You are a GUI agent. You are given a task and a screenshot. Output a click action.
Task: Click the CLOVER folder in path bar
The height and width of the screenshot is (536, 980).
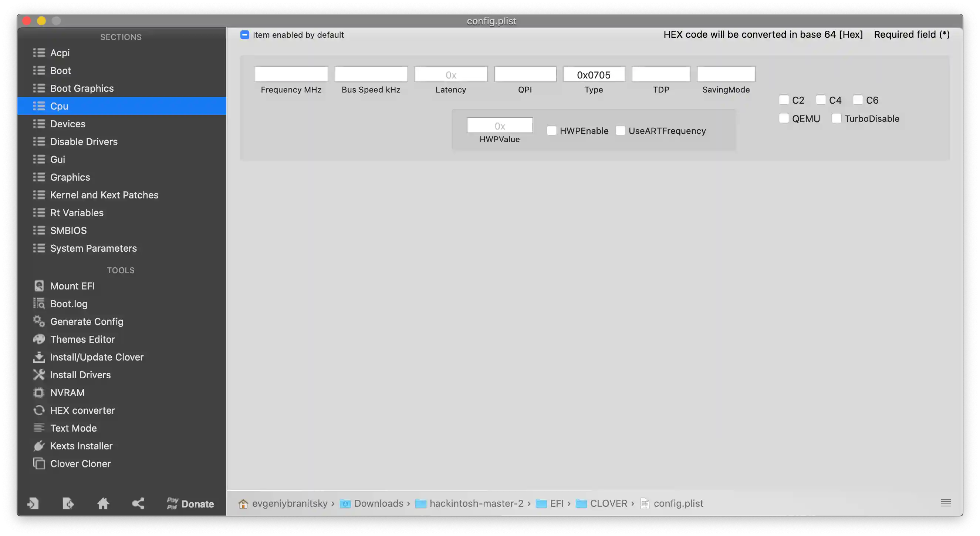click(x=608, y=503)
